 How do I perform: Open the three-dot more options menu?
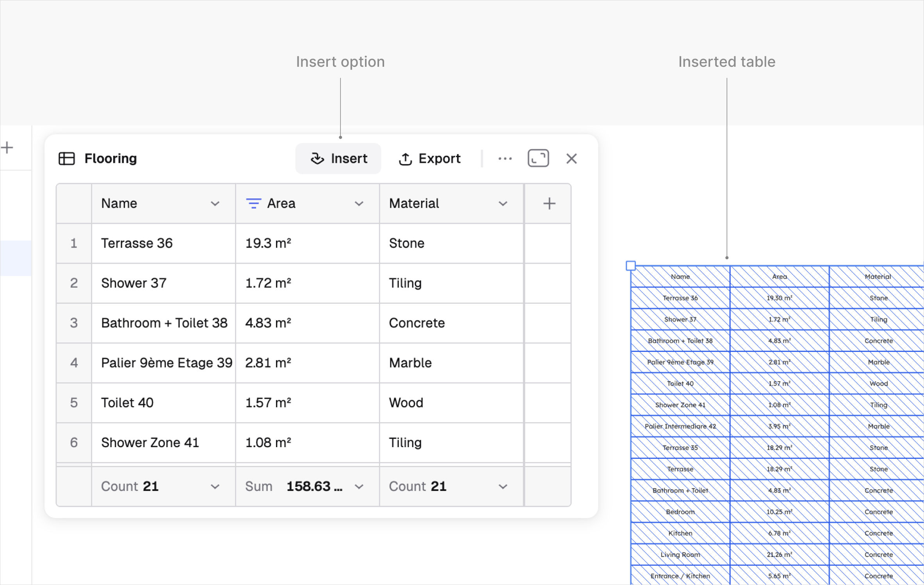coord(505,159)
